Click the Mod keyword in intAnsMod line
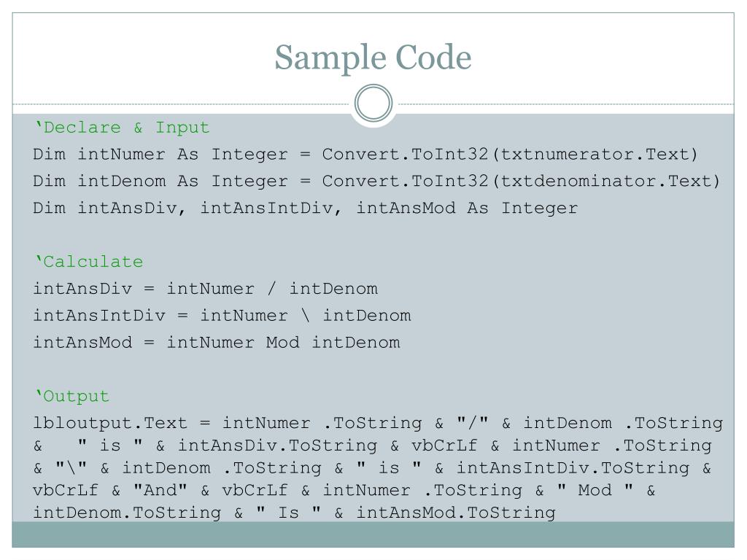 282,343
